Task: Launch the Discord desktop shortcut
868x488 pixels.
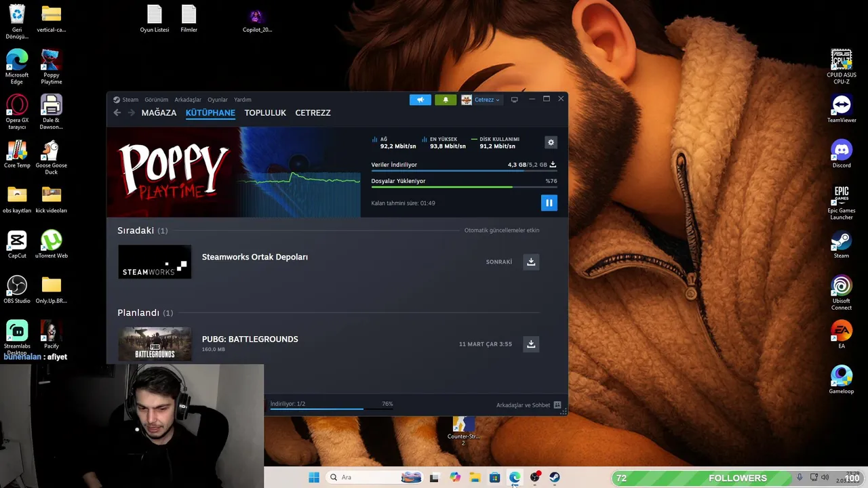Action: [842, 154]
